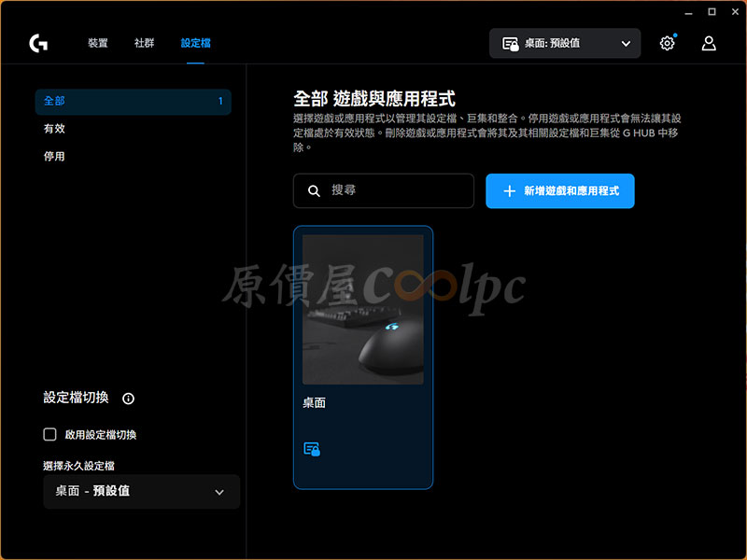Enable the 啟用設定檔切換 checkbox

(x=50, y=435)
